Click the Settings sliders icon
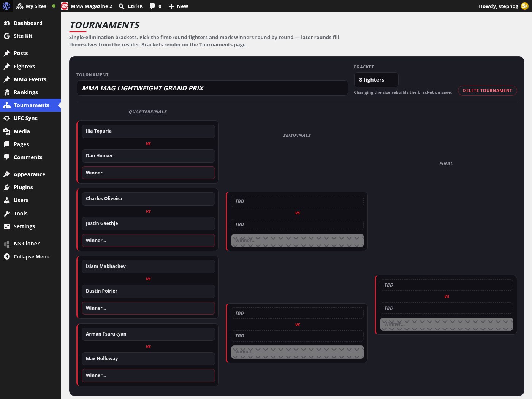The image size is (532, 399). point(7,226)
